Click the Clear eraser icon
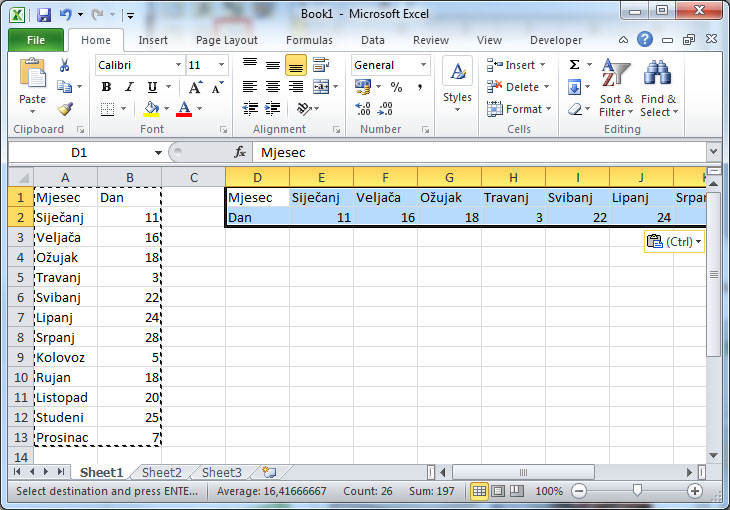730x510 pixels. coord(575,109)
